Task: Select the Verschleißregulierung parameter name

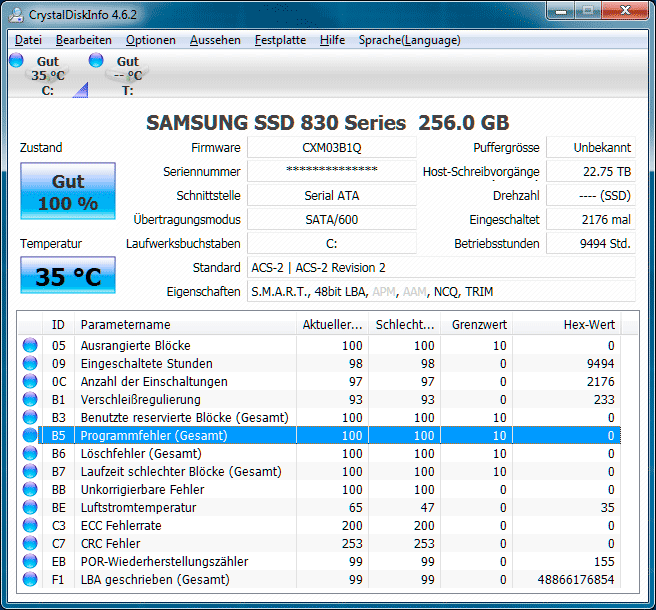Action: [x=141, y=400]
